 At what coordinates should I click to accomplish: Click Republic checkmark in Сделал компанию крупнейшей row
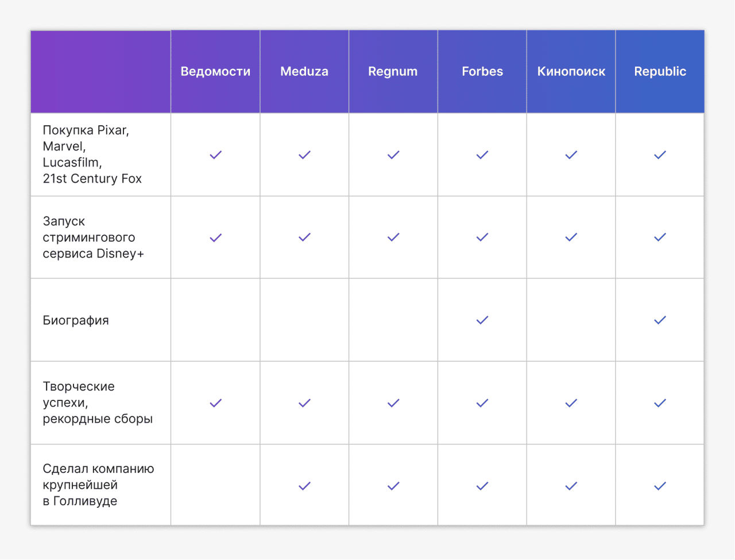point(660,486)
